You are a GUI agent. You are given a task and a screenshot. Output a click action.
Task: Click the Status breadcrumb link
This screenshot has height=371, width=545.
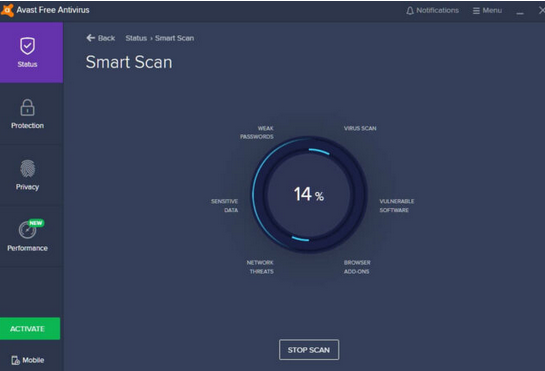pos(136,38)
